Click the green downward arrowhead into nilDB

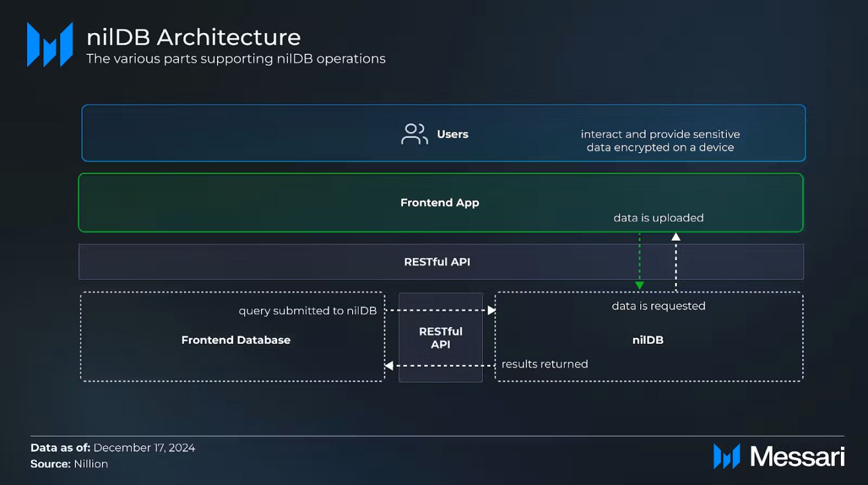[640, 285]
